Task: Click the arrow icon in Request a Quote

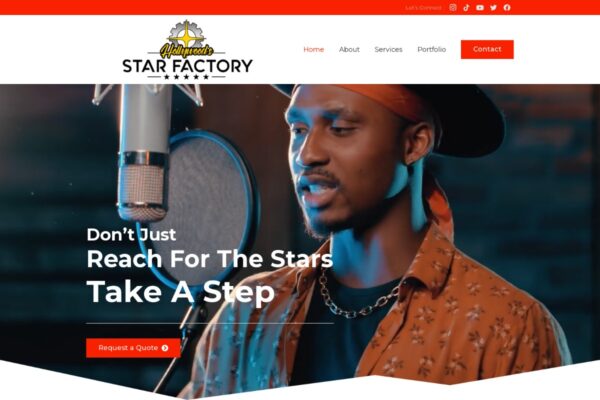Action: pos(165,348)
